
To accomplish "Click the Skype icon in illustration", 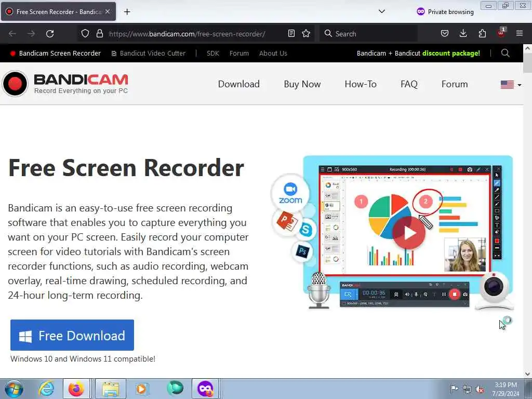I will (305, 230).
